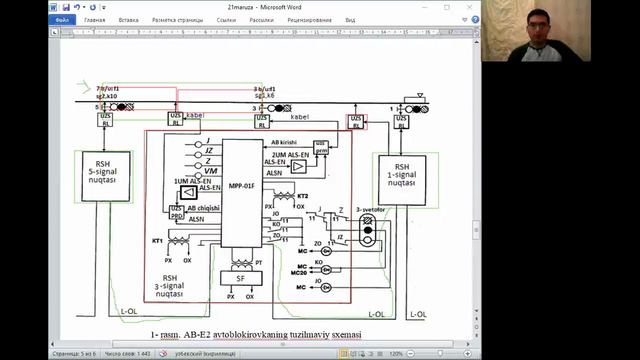The width and height of the screenshot is (640, 360).
Task: Open the Ссылки ribbon tab
Action: click(x=226, y=20)
